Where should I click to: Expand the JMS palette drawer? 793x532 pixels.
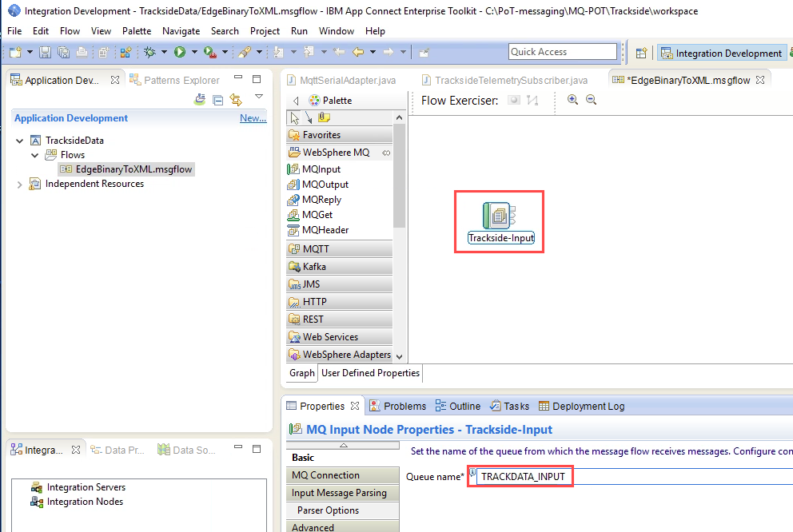click(x=340, y=284)
